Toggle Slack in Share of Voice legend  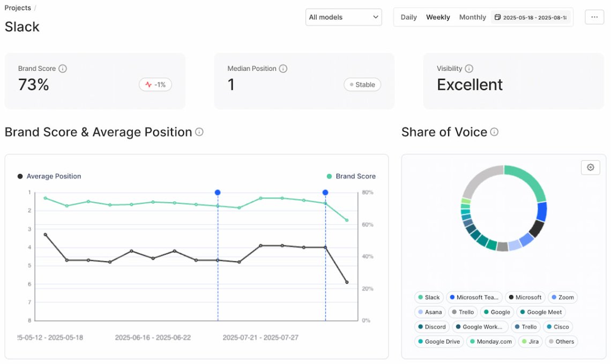pyautogui.click(x=428, y=298)
